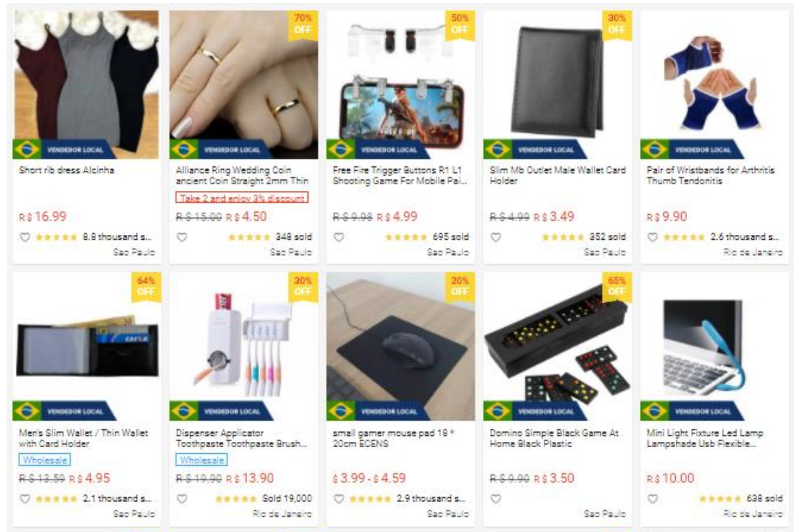Click heart on Dispenser Applicator Toothpaste item
Viewport: 801px width, 532px height.
click(182, 499)
